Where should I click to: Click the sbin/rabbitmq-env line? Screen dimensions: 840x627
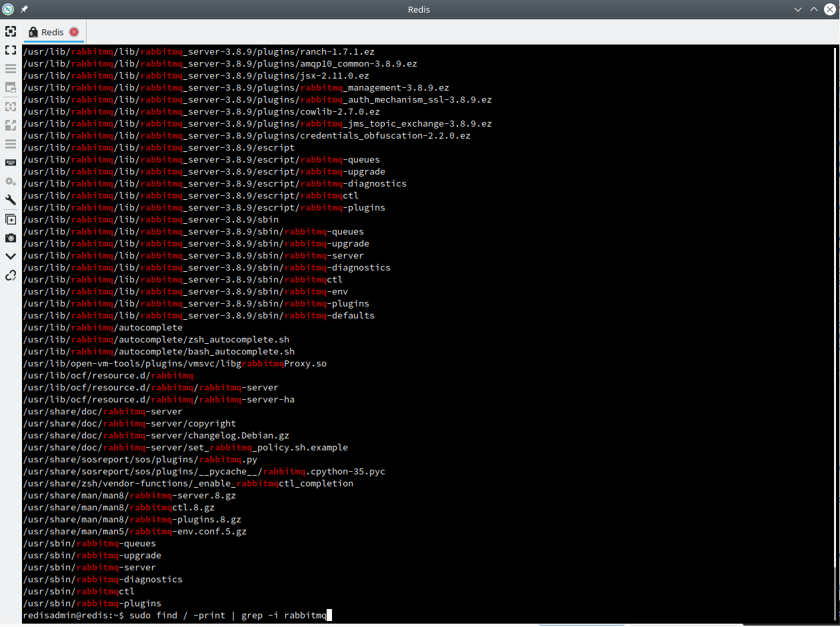click(x=185, y=291)
